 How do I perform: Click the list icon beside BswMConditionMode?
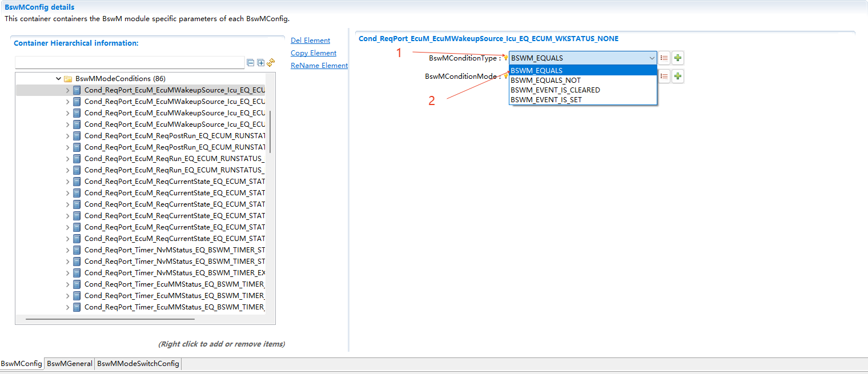664,76
